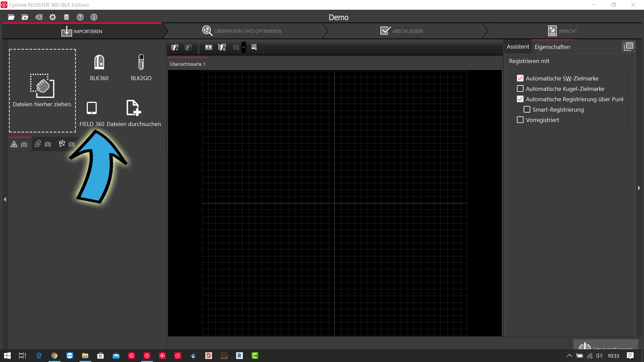Click the database stack icon
The image size is (644, 362).
point(66,17)
